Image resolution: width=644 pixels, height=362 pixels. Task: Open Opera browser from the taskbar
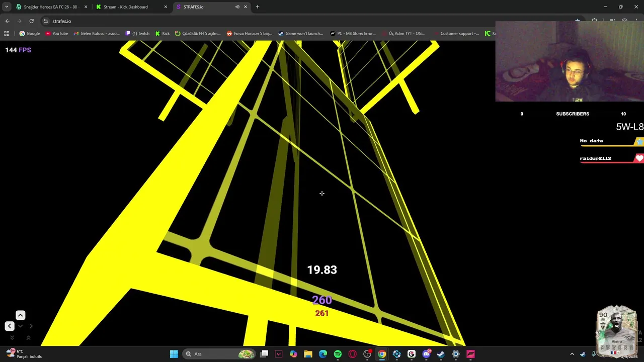tap(352, 354)
